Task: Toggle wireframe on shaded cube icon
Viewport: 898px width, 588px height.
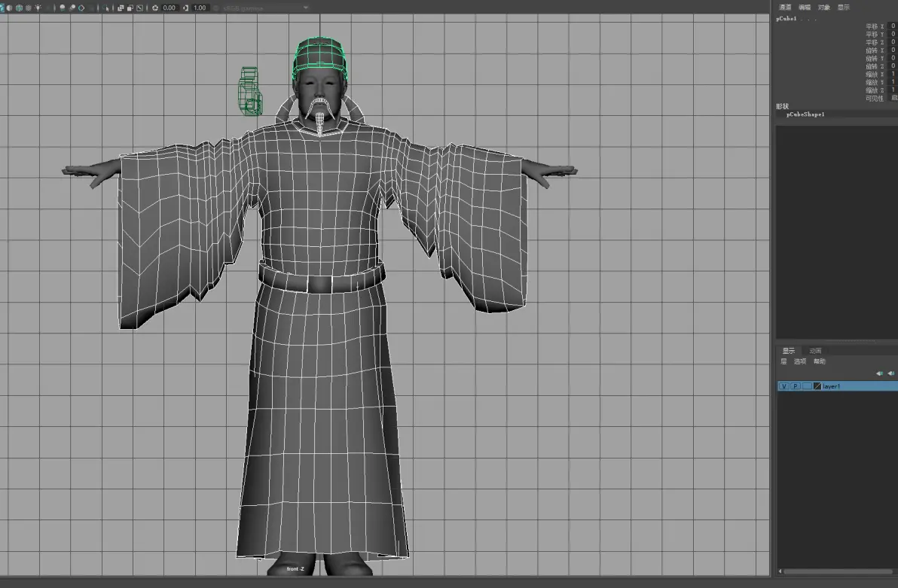Action: [x=19, y=8]
